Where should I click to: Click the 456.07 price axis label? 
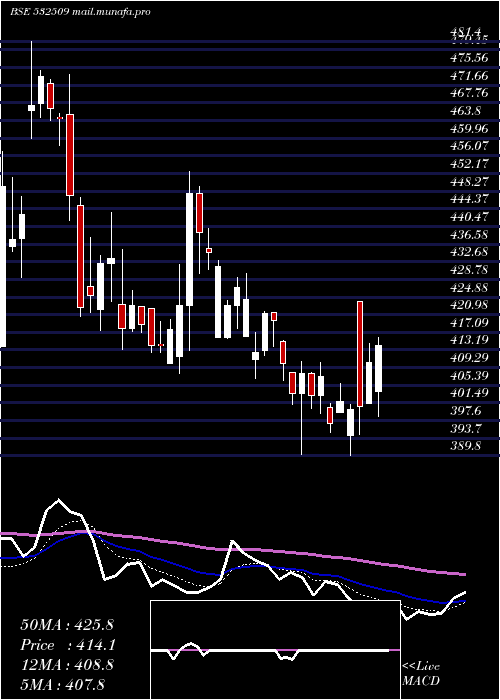(x=469, y=146)
